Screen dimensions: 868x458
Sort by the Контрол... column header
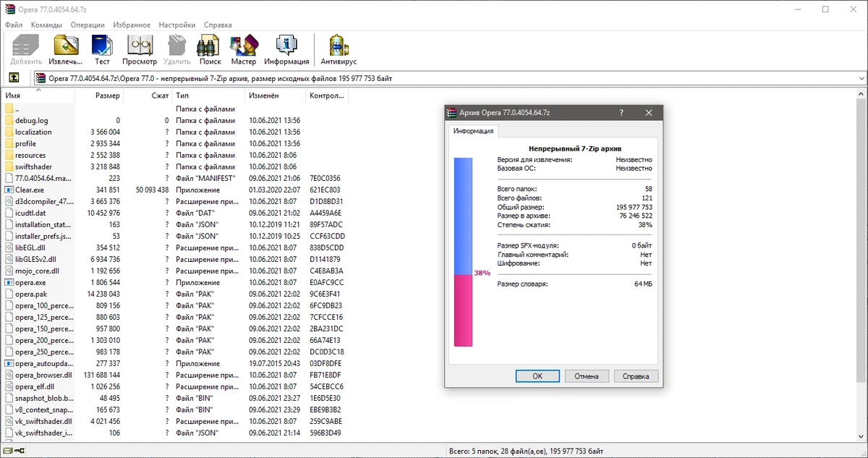click(x=325, y=96)
